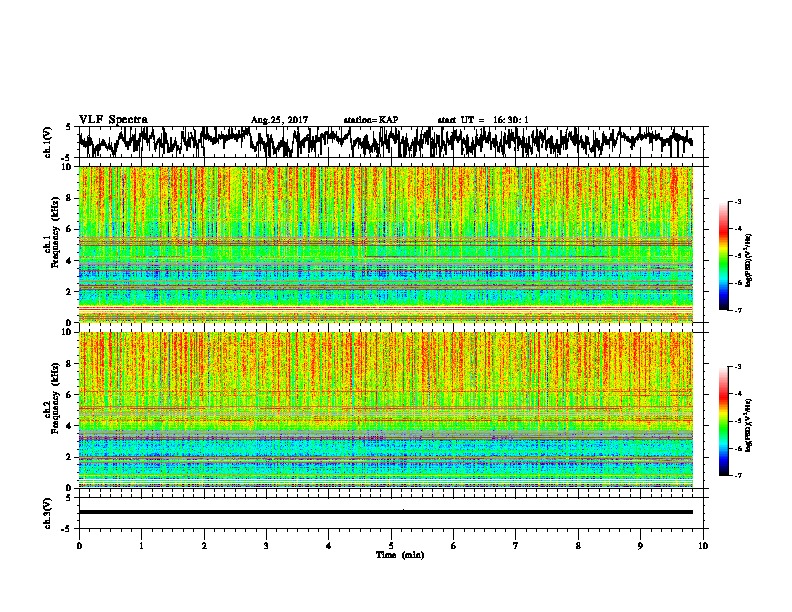The width and height of the screenshot is (792, 612).
Task: Click the "-3" value on ch.1 colorbar
Action: click(737, 201)
